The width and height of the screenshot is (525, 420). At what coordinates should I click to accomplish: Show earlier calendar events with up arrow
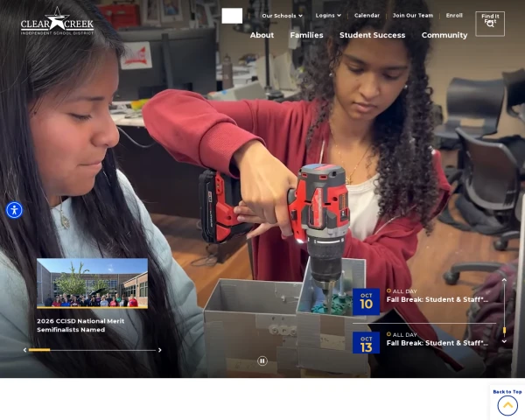504,280
